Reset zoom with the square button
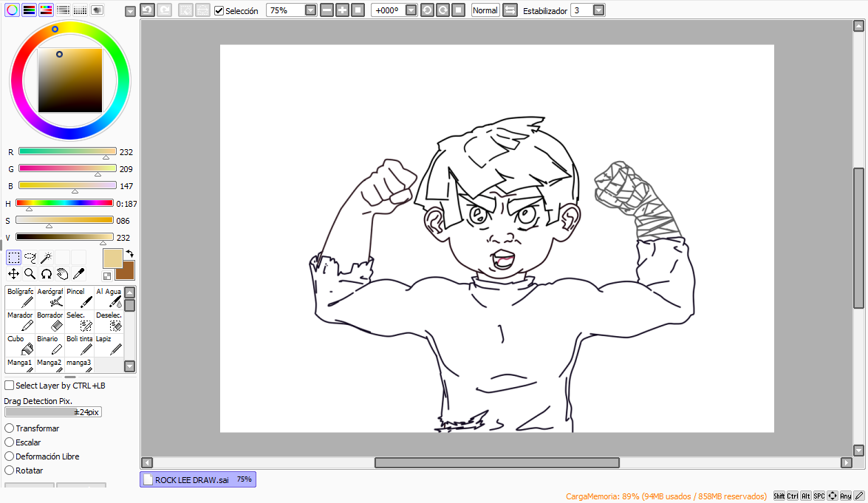This screenshot has height=503, width=868. [x=358, y=10]
